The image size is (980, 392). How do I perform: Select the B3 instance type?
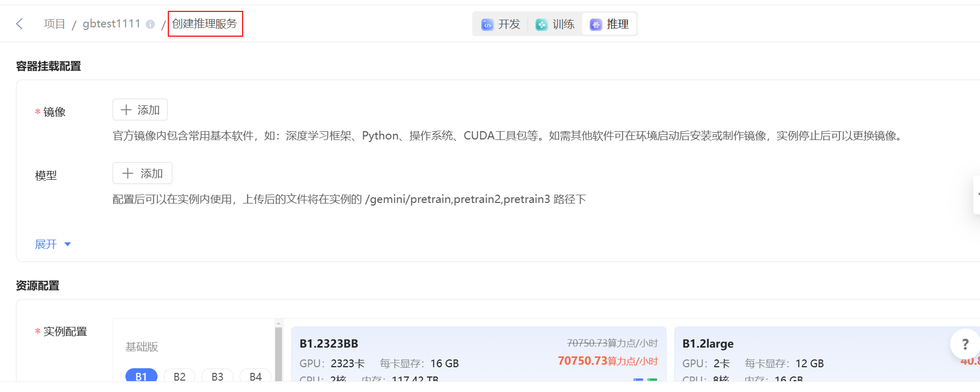[217, 376]
